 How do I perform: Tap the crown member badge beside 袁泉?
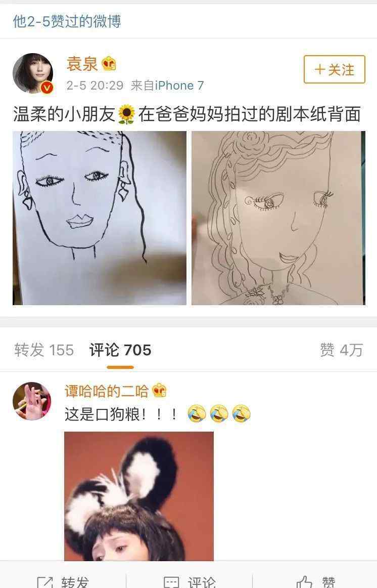109,64
